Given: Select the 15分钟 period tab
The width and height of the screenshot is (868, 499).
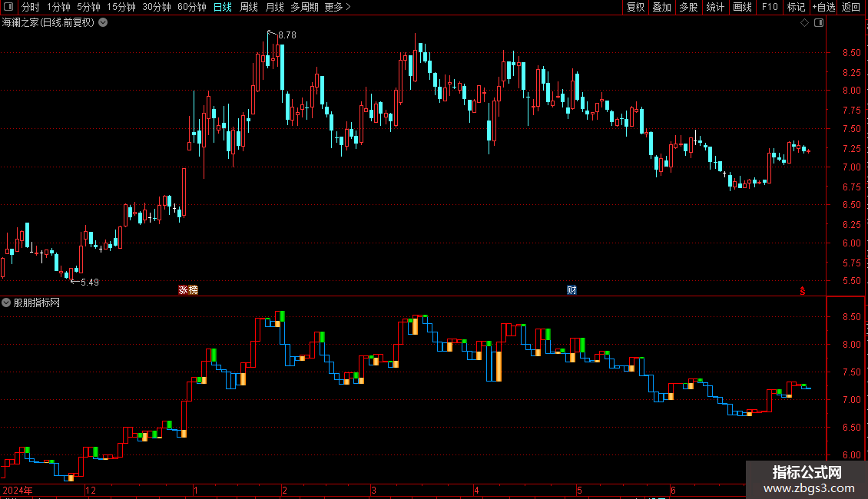Looking at the screenshot, I should point(121,7).
